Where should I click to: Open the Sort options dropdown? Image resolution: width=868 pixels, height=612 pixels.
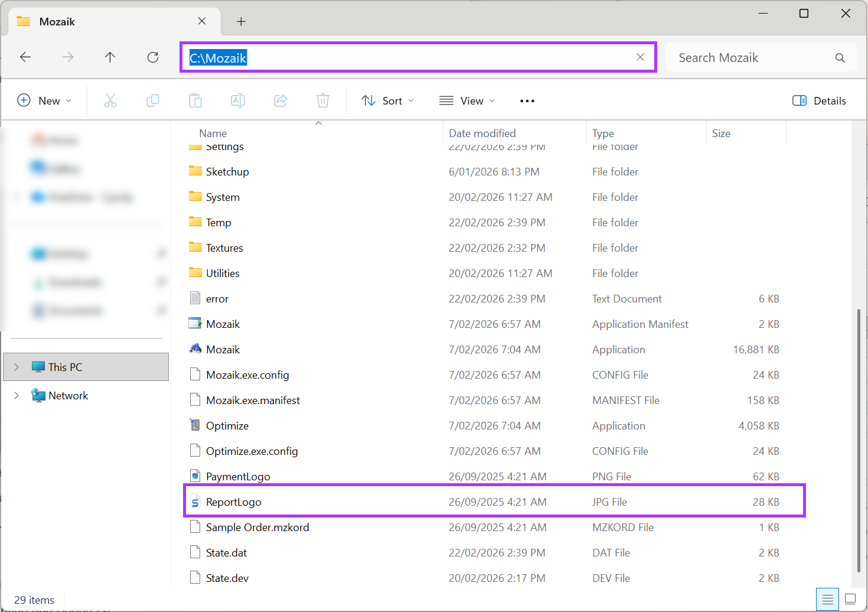click(387, 100)
